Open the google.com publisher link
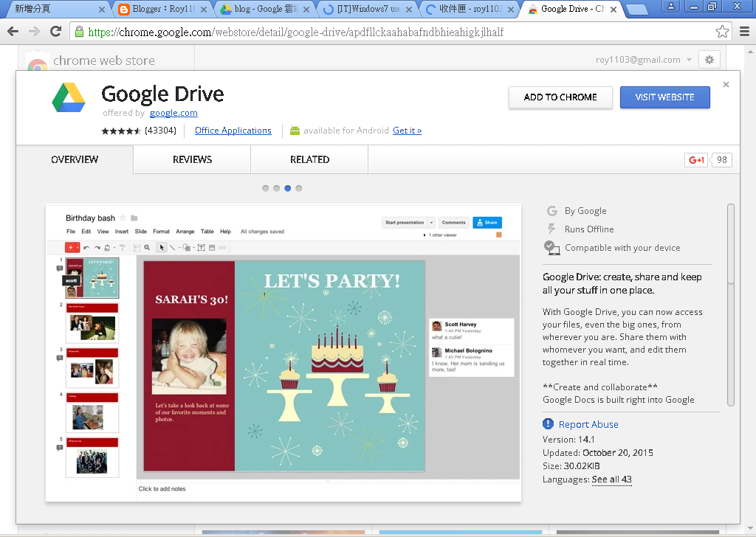Image resolution: width=756 pixels, height=537 pixels. (x=173, y=113)
